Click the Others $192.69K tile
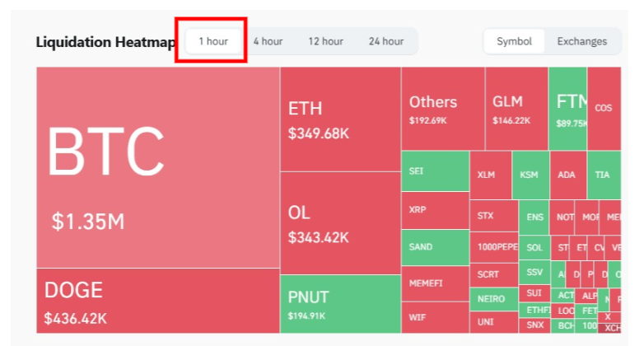The width and height of the screenshot is (644, 346). pyautogui.click(x=442, y=109)
